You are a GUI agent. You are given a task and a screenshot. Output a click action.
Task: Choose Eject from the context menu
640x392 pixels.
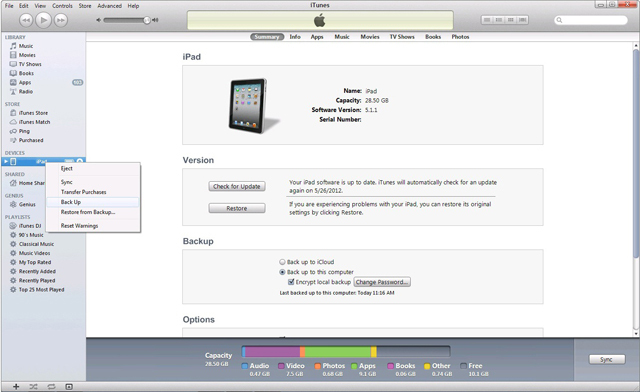point(93,168)
